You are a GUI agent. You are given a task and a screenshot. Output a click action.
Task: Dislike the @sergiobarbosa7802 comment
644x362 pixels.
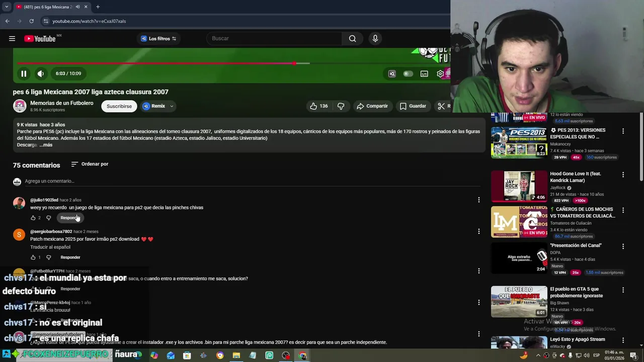(49, 257)
